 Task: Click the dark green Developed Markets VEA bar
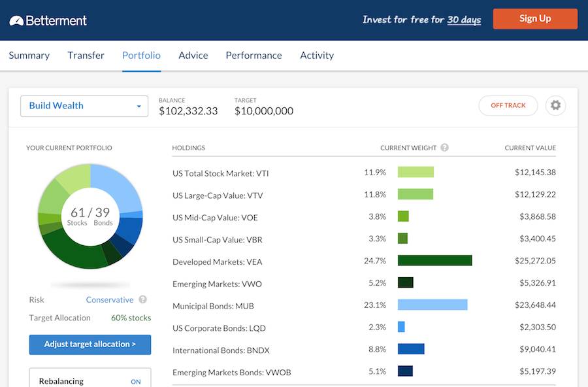tap(434, 261)
